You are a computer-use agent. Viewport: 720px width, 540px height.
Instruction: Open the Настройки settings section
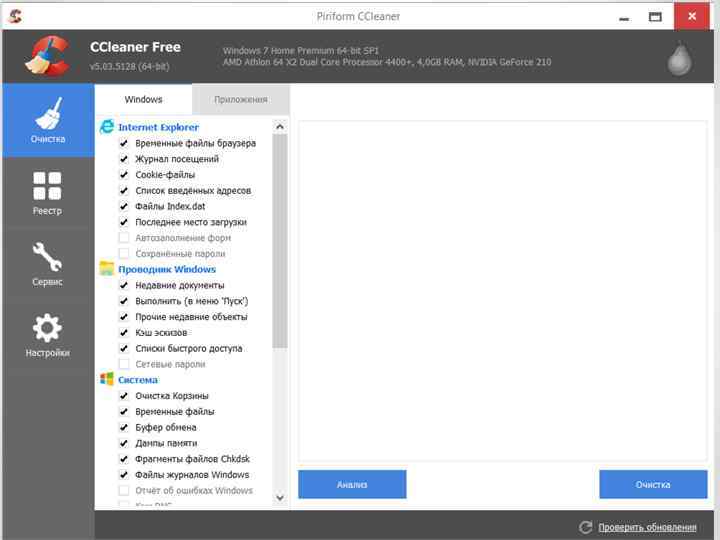point(48,335)
